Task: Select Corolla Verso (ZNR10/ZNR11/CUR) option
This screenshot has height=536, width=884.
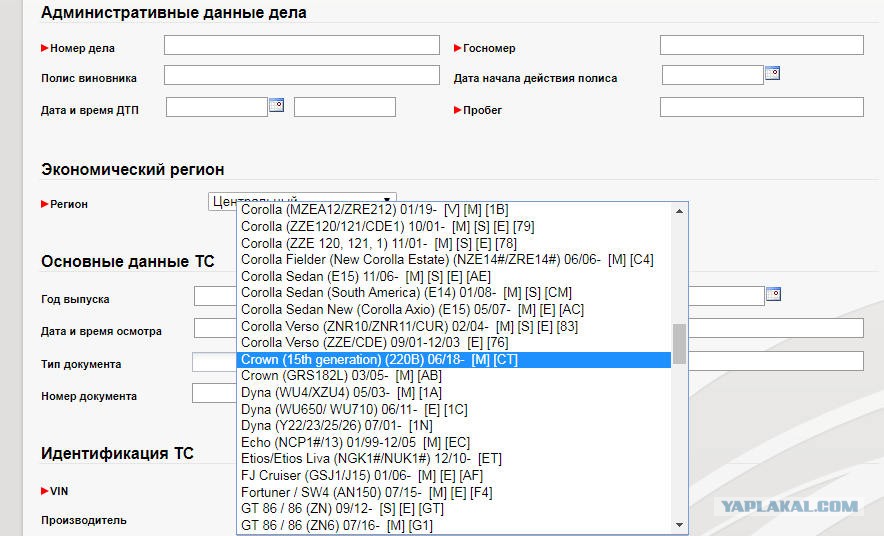Action: pos(454,326)
